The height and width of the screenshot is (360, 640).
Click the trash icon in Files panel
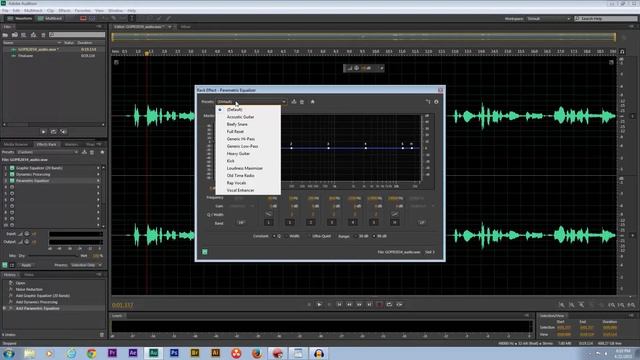[43, 35]
